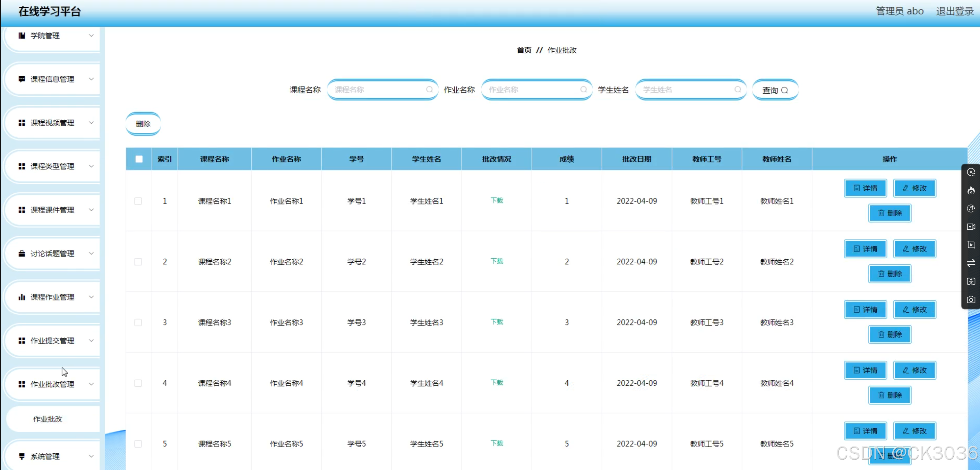Click the flame disc burn icon

971,190
